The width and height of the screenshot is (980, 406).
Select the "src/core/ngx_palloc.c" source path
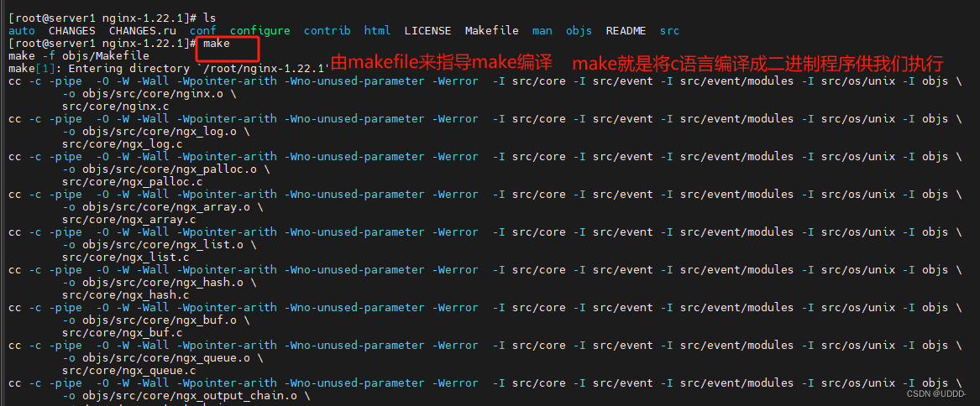point(133,182)
